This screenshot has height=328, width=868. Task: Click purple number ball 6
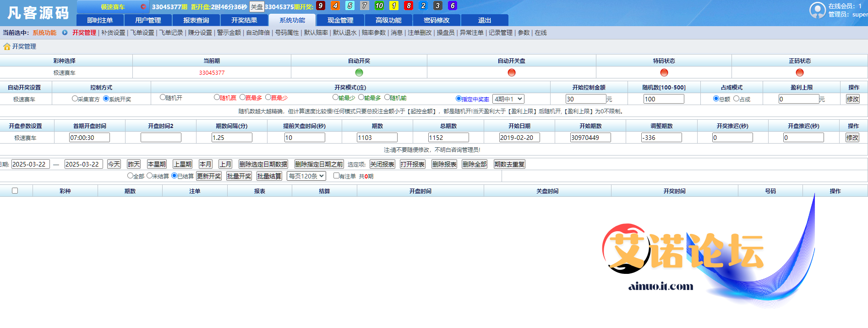(453, 6)
